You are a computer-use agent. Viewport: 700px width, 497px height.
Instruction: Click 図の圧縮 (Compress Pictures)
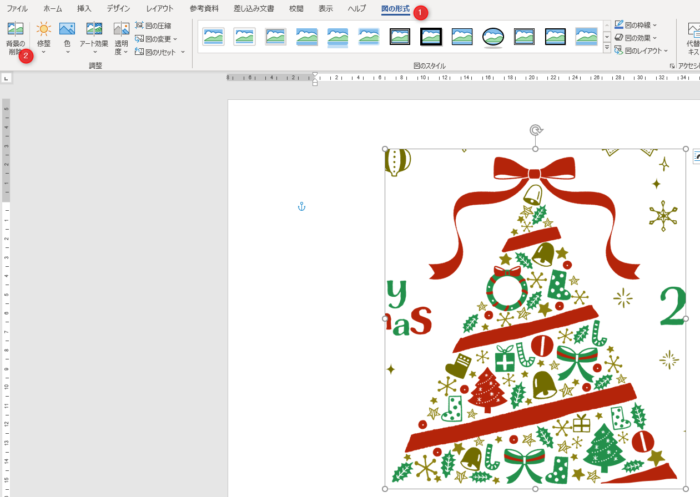coord(152,26)
